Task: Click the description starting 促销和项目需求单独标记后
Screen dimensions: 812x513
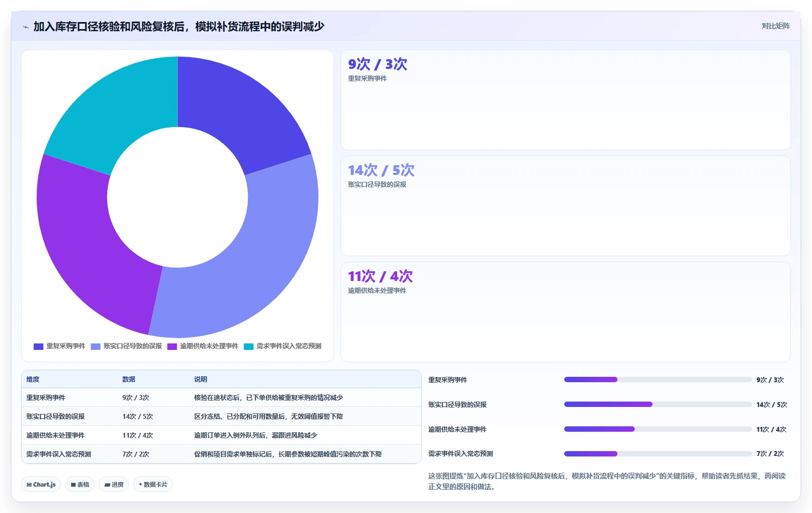Action: click(x=288, y=454)
